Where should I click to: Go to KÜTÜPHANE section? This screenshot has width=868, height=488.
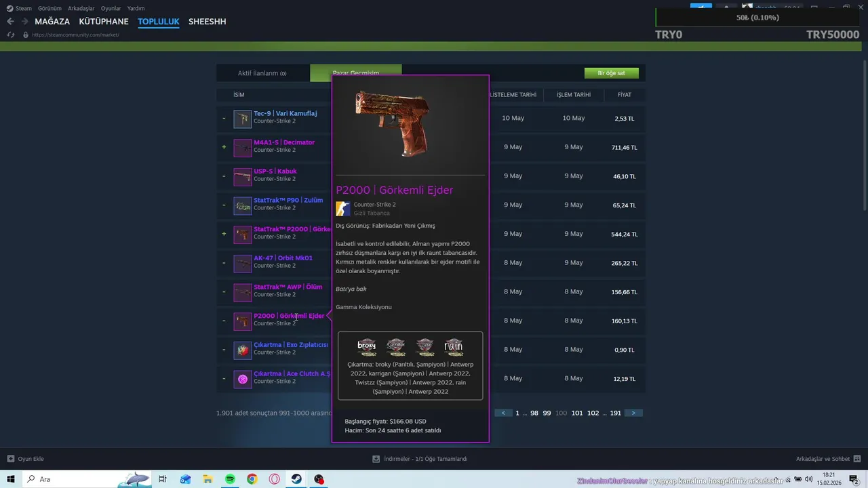[104, 22]
